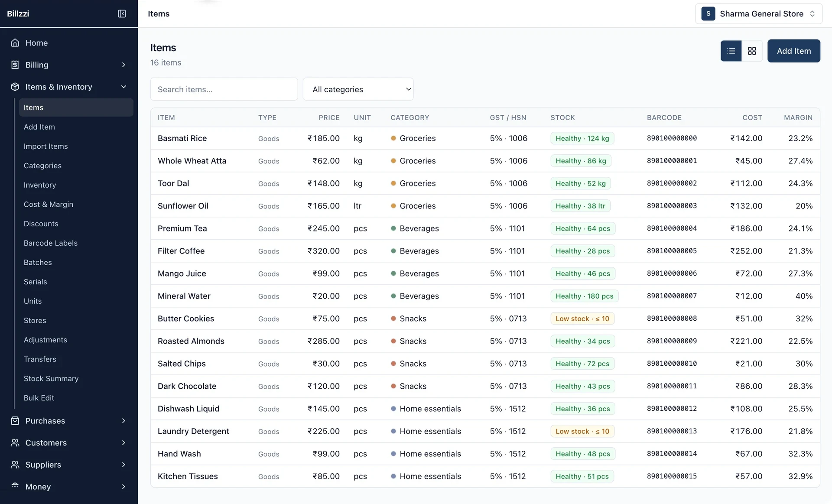Click the Low stock badge for Laundry Detergent

click(582, 431)
